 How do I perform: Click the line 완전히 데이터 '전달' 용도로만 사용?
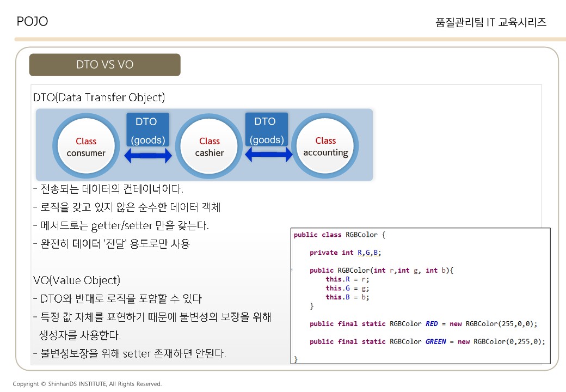112,244
